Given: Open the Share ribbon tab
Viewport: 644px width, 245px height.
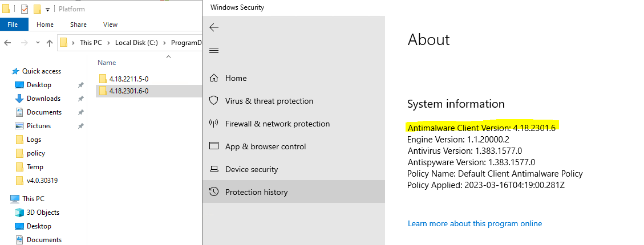Looking at the screenshot, I should 78,24.
